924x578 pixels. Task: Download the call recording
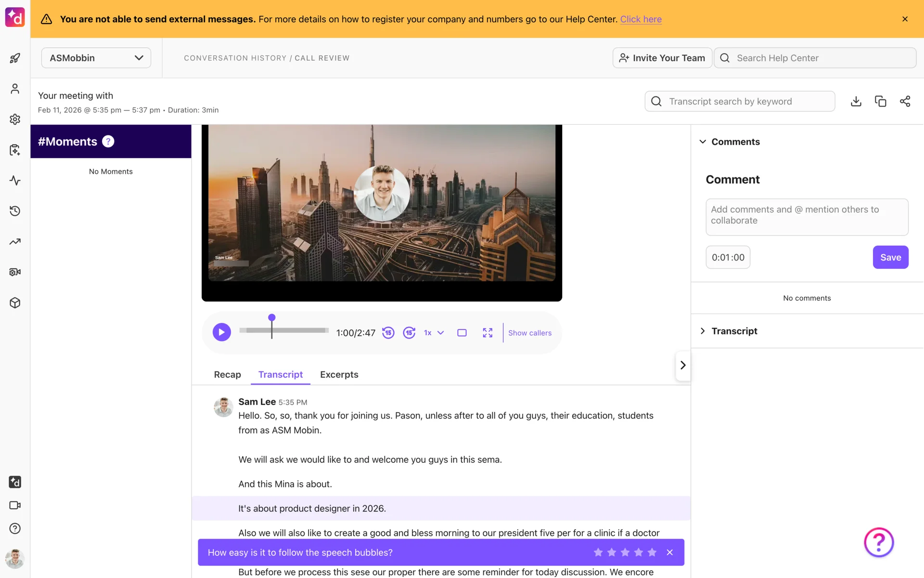[x=856, y=101]
